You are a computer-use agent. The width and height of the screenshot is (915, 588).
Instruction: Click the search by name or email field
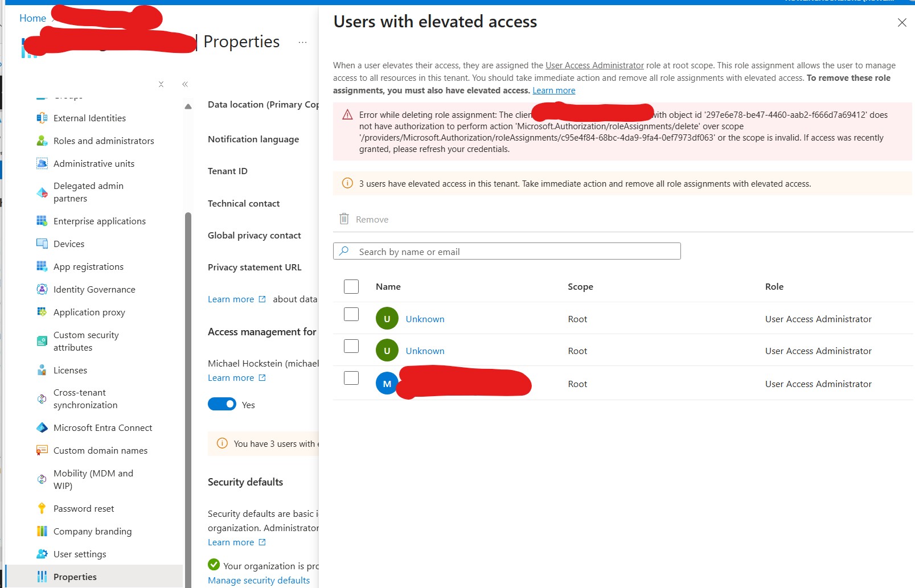(507, 251)
